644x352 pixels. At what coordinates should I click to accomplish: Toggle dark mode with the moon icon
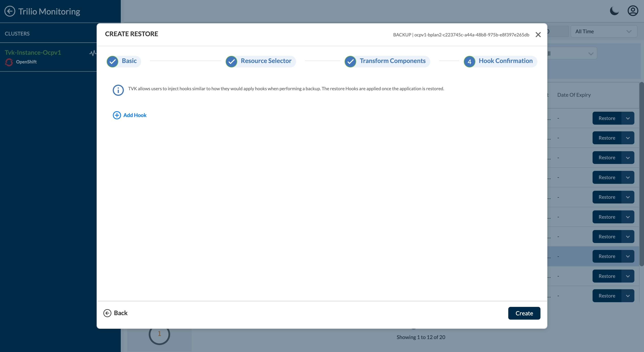point(614,11)
